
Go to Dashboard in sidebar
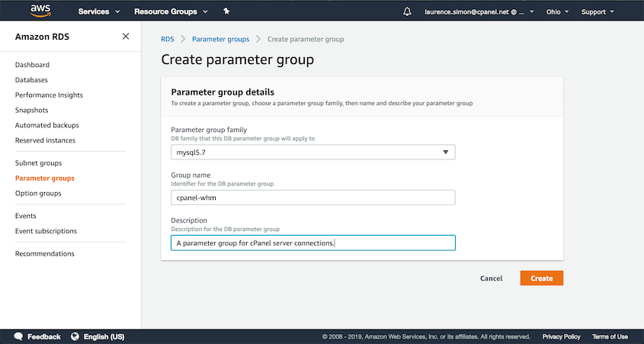(x=32, y=65)
